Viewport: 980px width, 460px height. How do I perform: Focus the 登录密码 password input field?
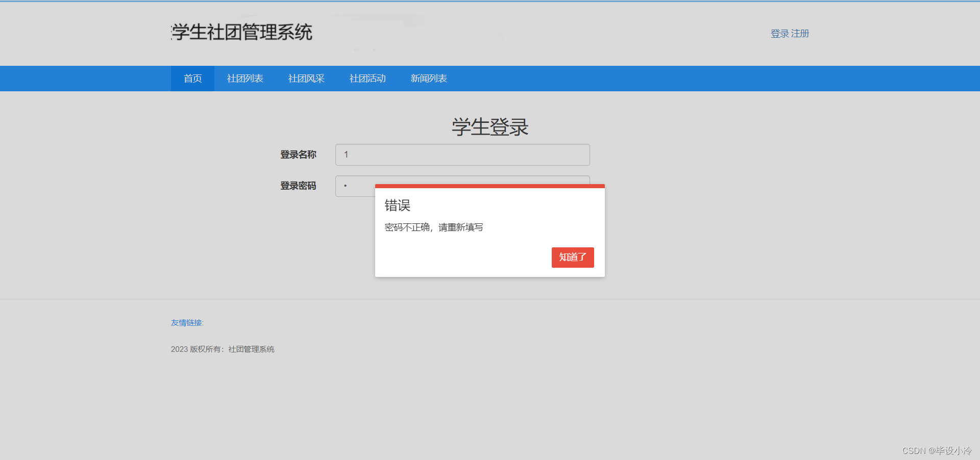354,186
